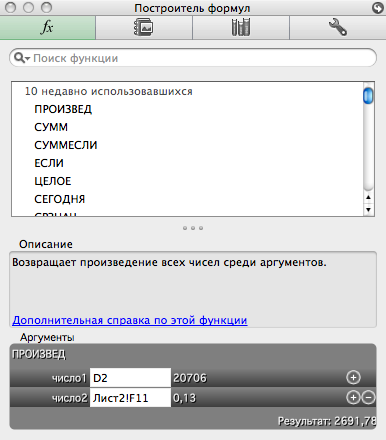Click the scroll up arrow in function list
This screenshot has width=386, height=440.
[368, 197]
